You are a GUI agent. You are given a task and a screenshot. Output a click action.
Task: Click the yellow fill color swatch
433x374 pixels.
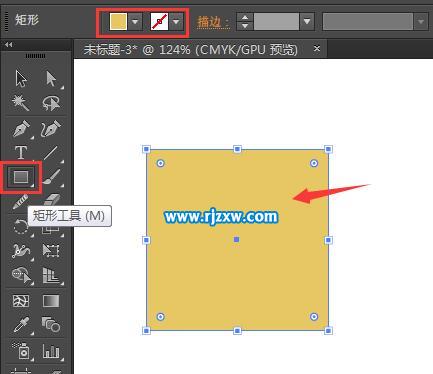[x=118, y=22]
